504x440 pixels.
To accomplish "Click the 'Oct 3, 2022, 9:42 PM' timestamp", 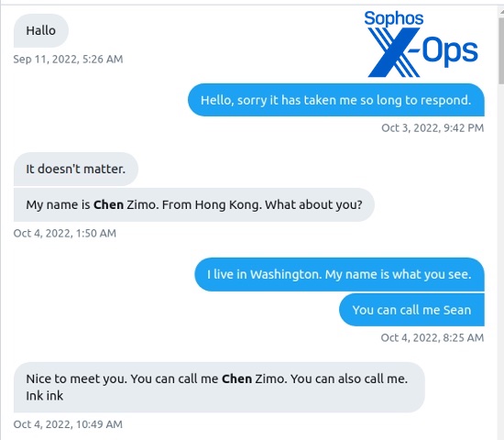I will point(433,128).
